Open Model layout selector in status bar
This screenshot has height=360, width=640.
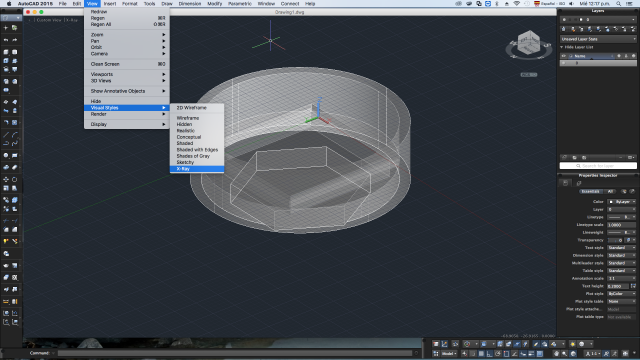click(449, 354)
